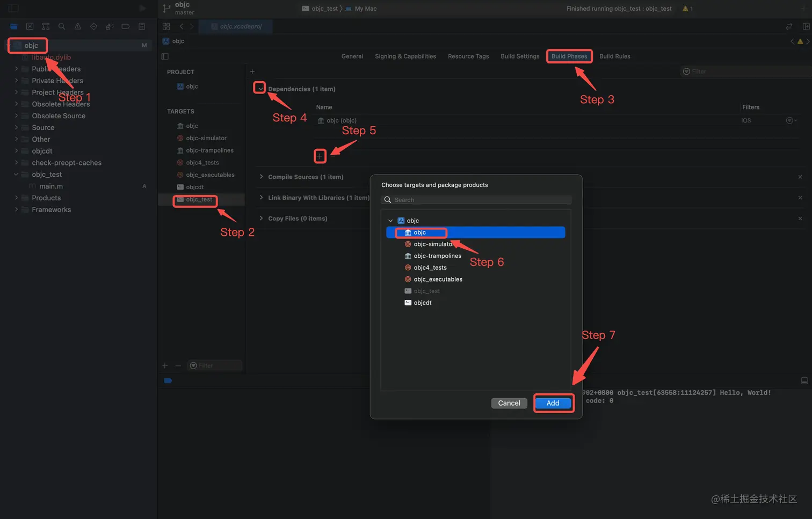The height and width of the screenshot is (519, 812).
Task: Go back in editor history
Action: click(182, 26)
